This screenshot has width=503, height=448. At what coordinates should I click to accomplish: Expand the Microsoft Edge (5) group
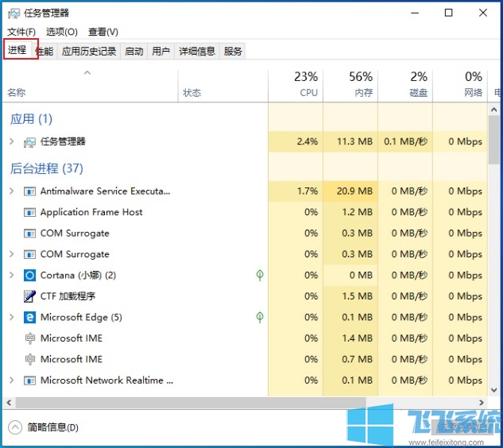pos(12,317)
